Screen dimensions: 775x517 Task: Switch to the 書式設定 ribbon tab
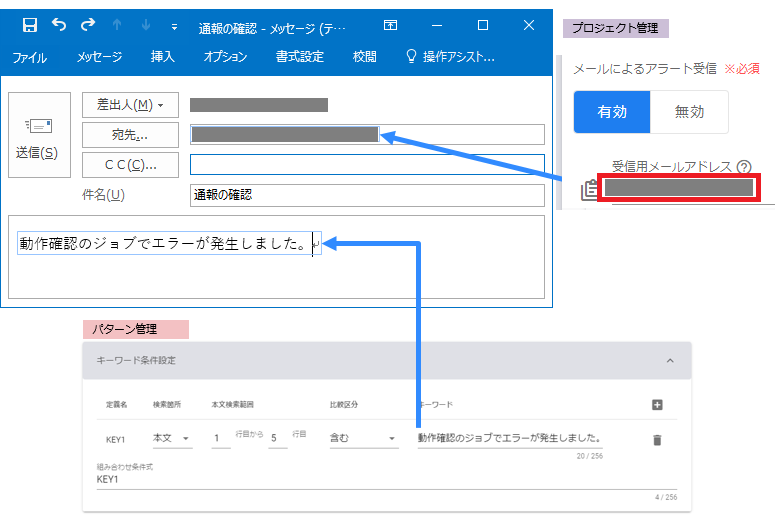pyautogui.click(x=299, y=57)
